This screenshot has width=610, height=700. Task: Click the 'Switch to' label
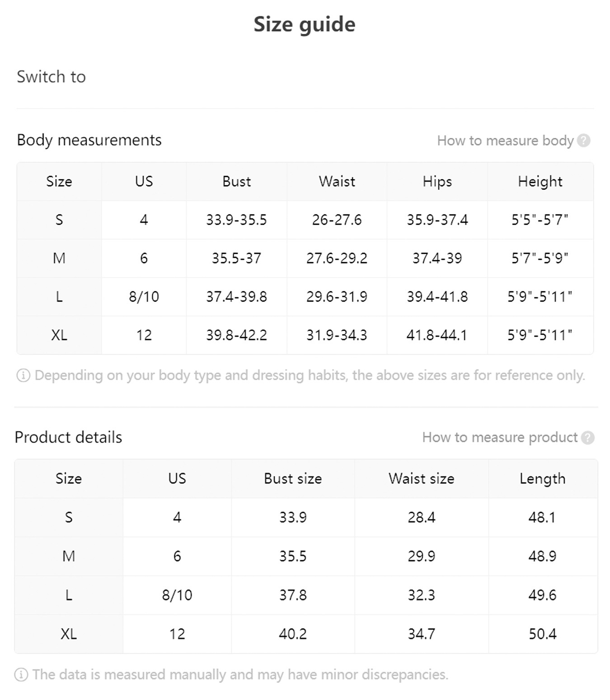click(51, 77)
